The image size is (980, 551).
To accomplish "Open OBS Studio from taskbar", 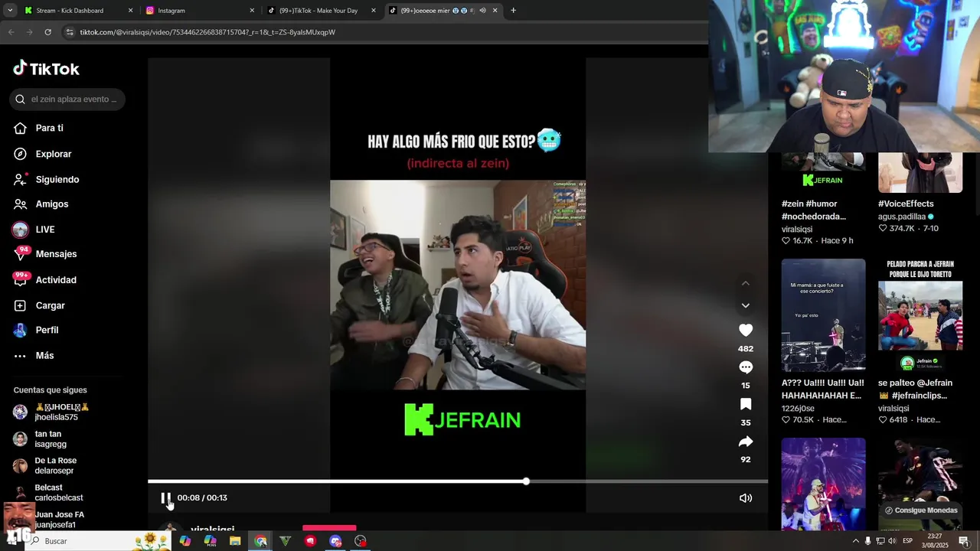I will tap(361, 541).
